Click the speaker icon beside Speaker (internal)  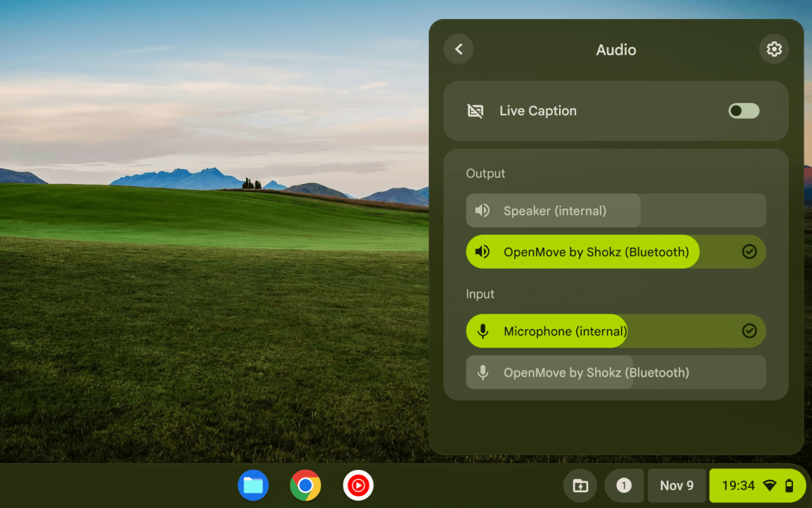click(482, 210)
